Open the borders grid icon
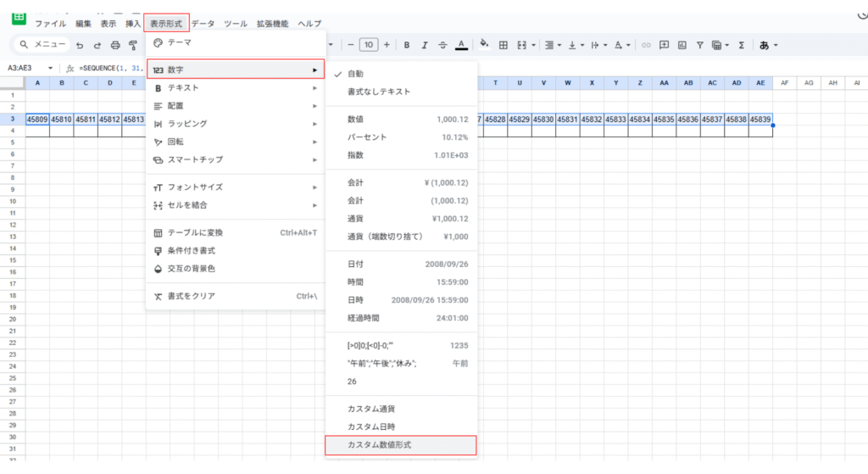The height and width of the screenshot is (474, 868). point(503,45)
